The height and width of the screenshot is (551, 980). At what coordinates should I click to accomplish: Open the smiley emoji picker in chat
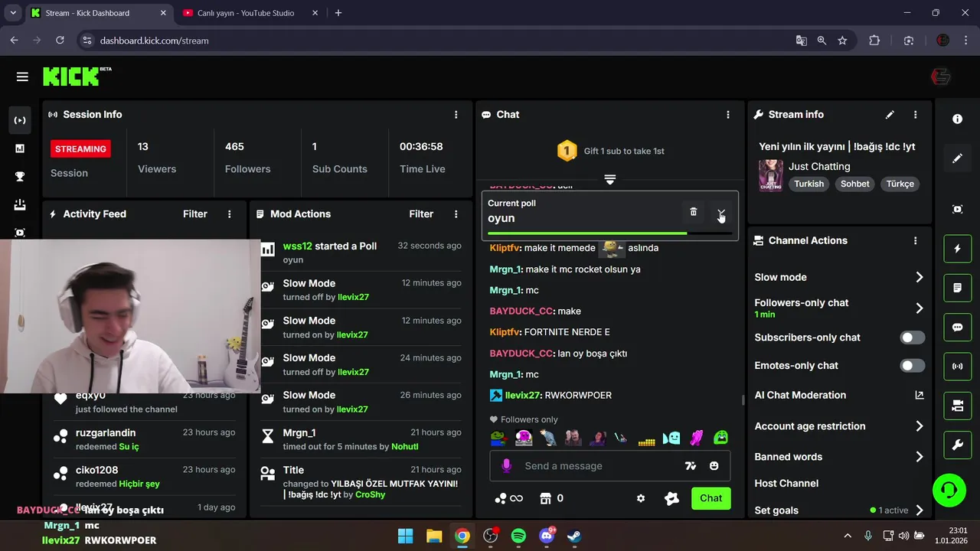click(714, 466)
